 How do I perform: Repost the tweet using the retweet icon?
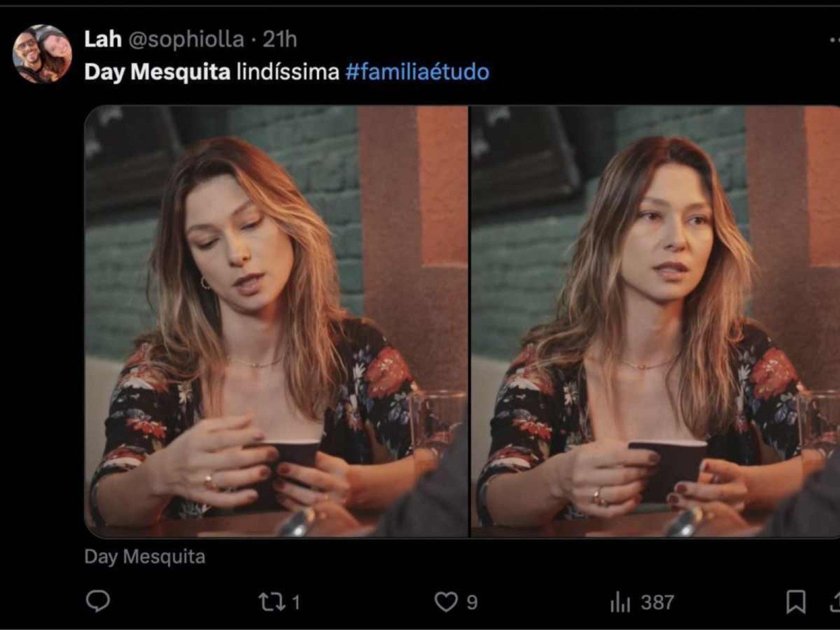[272, 602]
